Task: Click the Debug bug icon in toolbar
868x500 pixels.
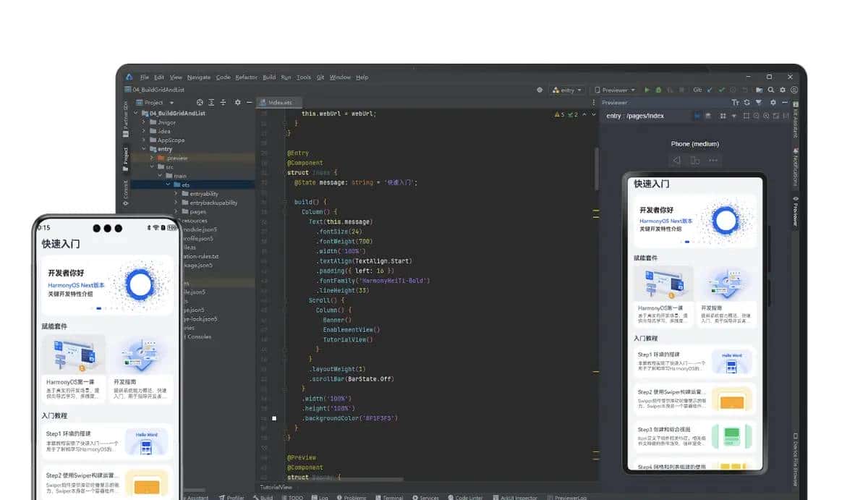Action: click(x=658, y=90)
